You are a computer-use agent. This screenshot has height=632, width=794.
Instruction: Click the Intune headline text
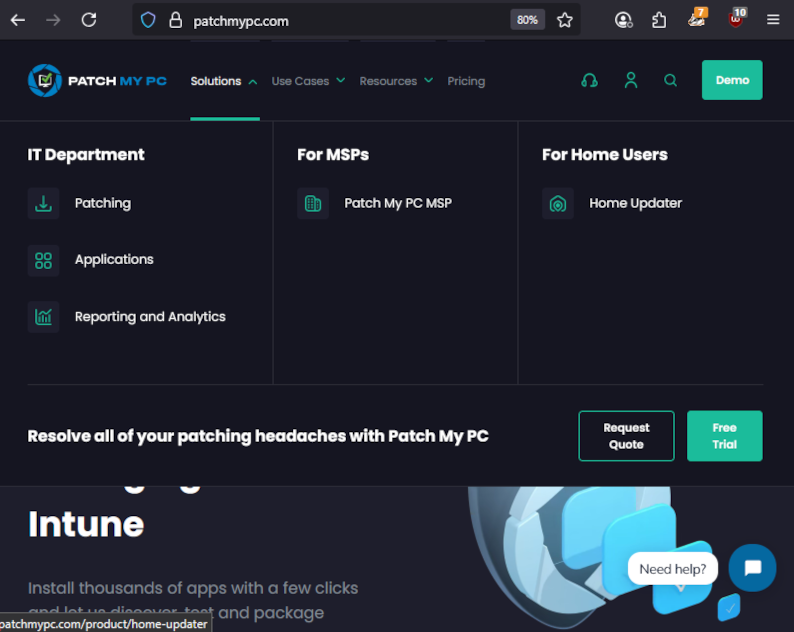coord(86,524)
